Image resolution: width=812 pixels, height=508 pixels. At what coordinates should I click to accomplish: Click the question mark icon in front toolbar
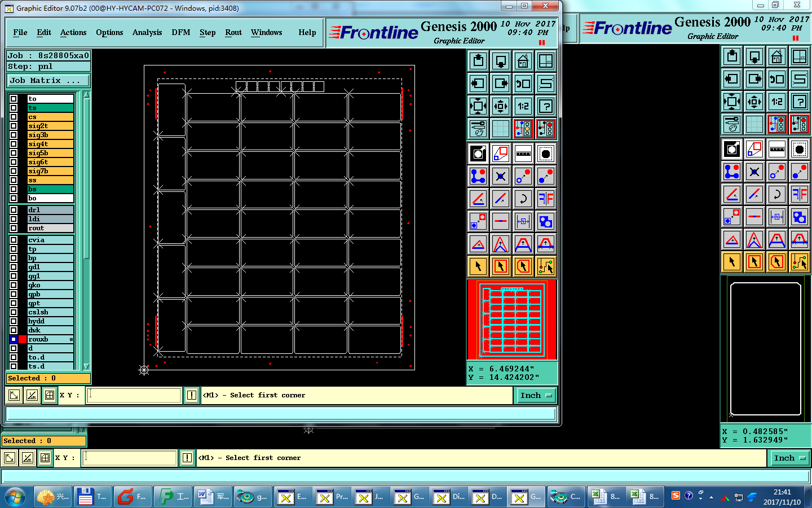pos(546,106)
